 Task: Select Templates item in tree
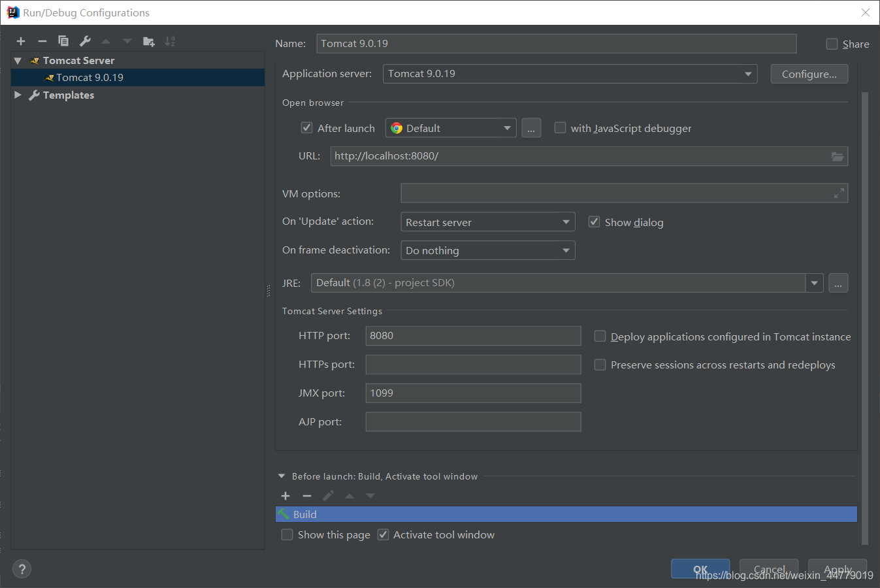pyautogui.click(x=68, y=95)
